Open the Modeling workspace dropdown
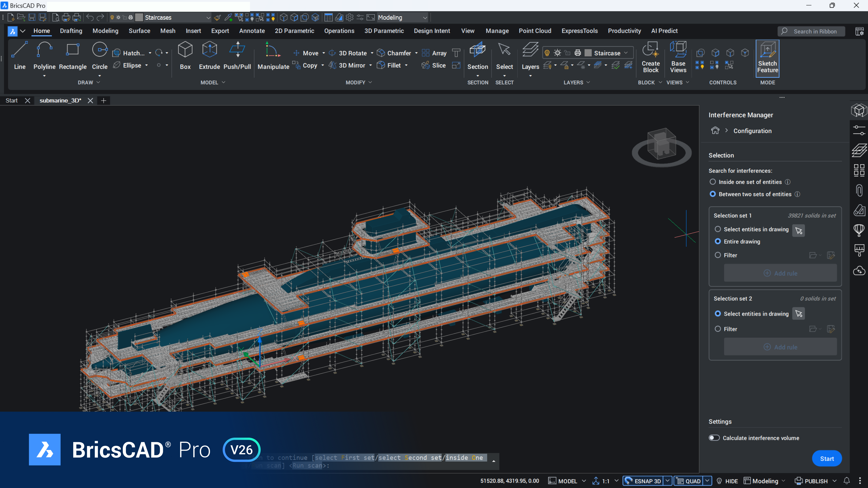868x488 pixels. tap(424, 17)
